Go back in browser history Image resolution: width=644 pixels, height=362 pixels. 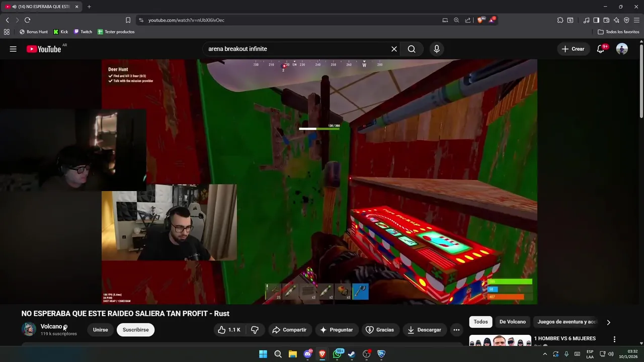click(7, 20)
